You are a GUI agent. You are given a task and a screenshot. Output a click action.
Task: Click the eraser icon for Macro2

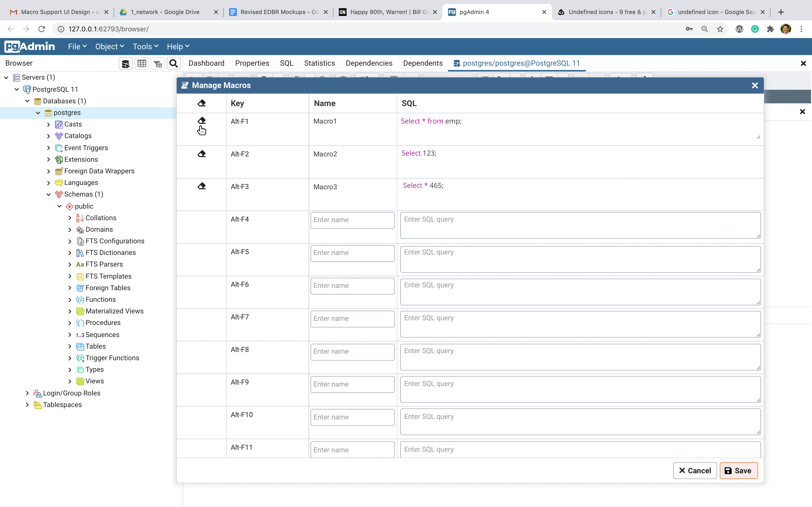pos(201,154)
